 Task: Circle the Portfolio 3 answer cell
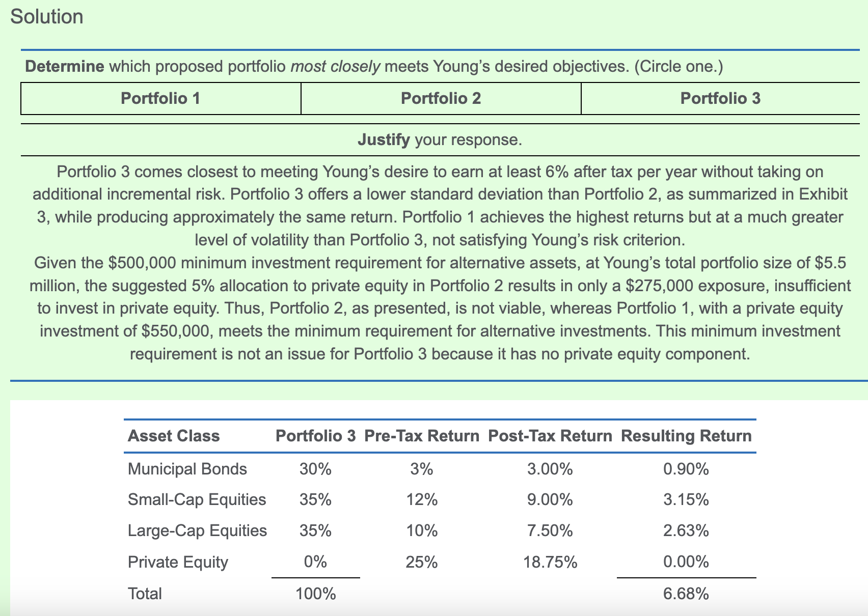720,98
